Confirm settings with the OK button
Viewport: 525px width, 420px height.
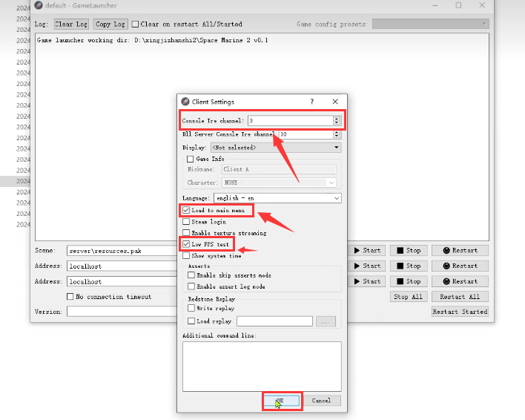pyautogui.click(x=281, y=401)
